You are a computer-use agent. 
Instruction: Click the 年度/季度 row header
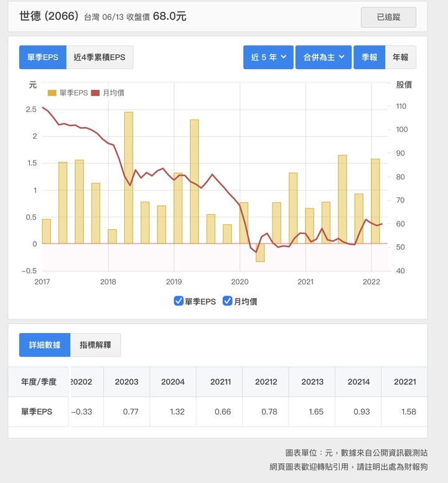point(39,382)
